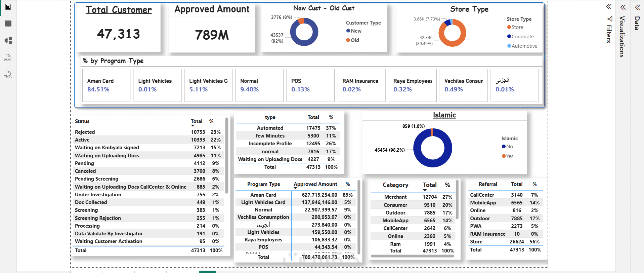Click the Aman Card 84.51% card

106,85
